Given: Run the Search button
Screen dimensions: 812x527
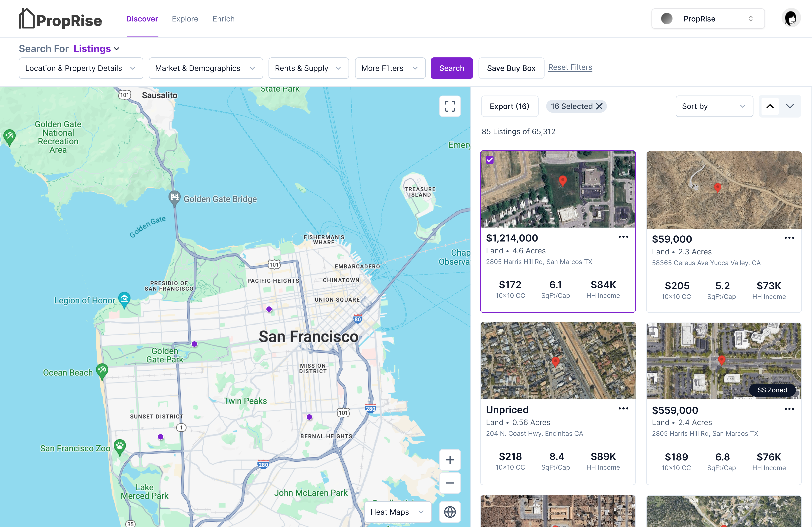Looking at the screenshot, I should tap(452, 68).
